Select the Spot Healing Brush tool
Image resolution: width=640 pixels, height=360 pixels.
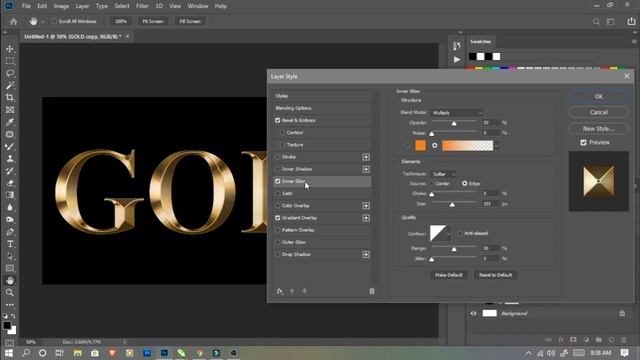pos(10,134)
